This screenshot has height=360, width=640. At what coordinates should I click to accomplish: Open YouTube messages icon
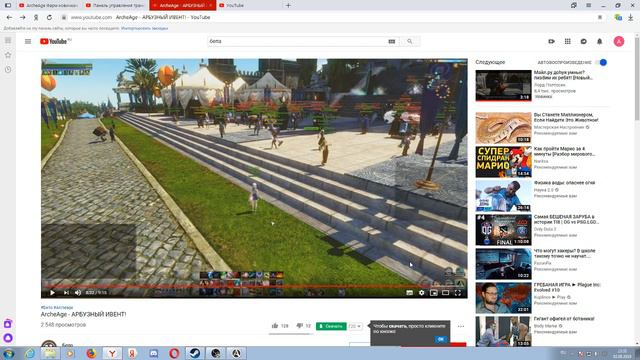click(x=584, y=41)
